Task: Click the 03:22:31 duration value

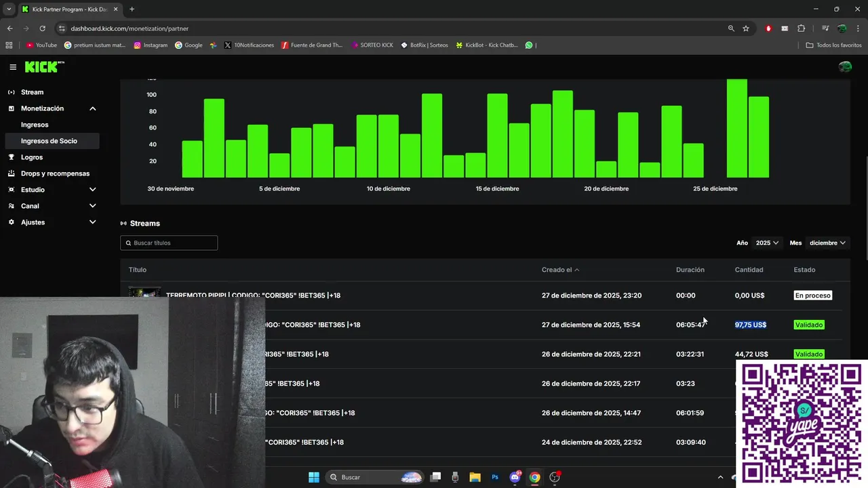Action: coord(690,354)
